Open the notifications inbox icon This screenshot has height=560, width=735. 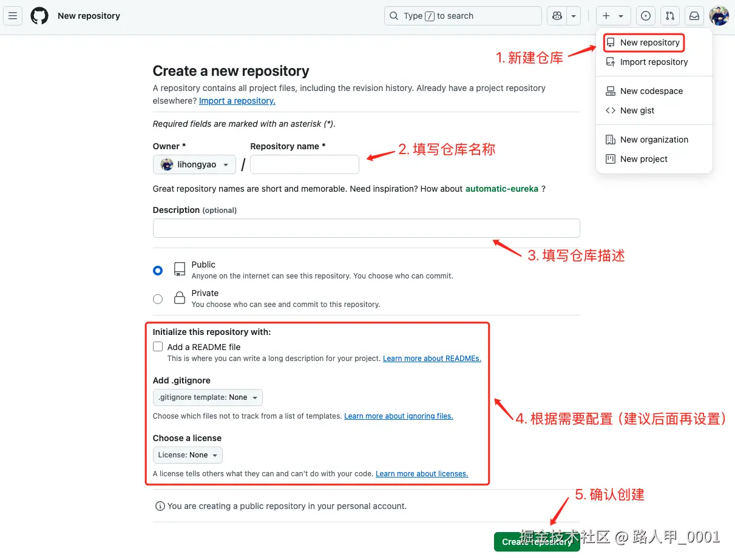click(x=694, y=16)
